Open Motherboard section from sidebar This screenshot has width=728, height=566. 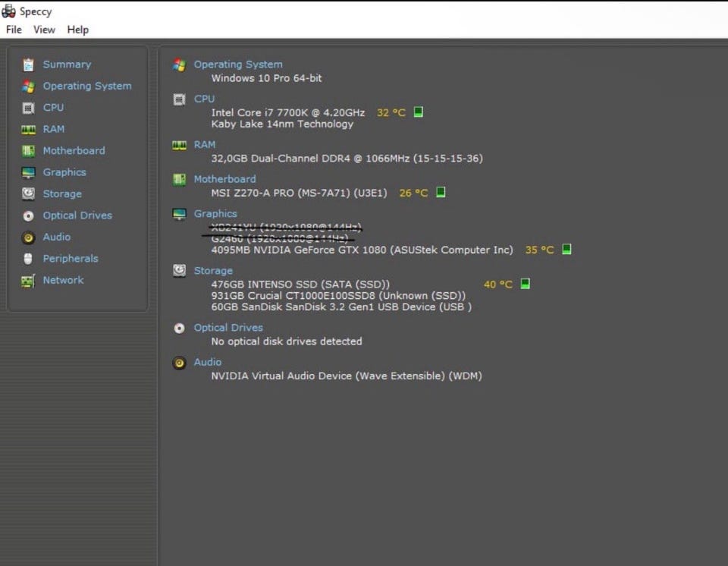74,150
